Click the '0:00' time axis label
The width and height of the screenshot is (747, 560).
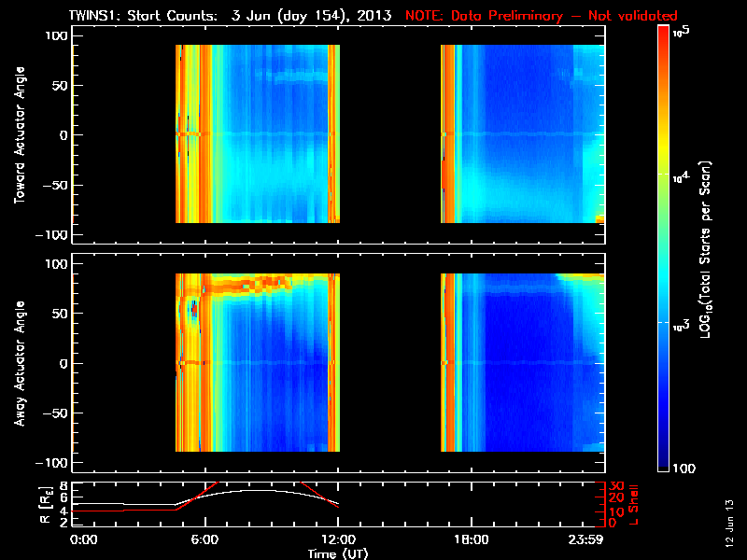pos(84,540)
